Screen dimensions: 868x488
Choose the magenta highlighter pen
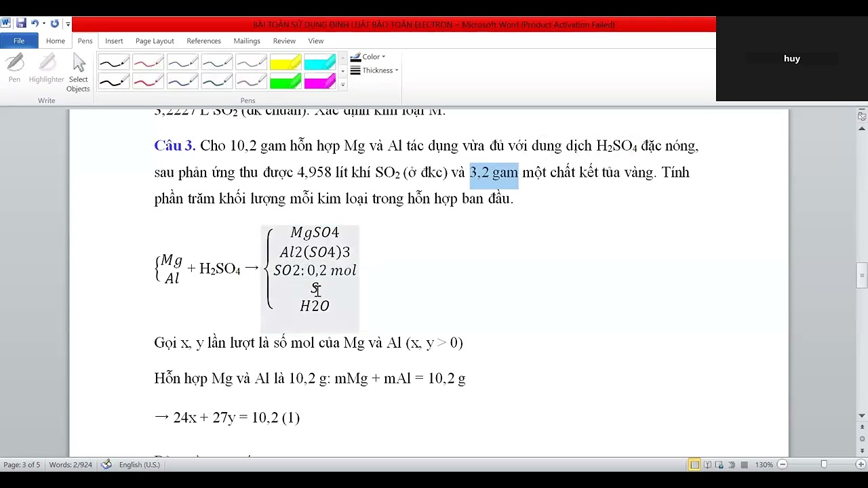tap(320, 82)
